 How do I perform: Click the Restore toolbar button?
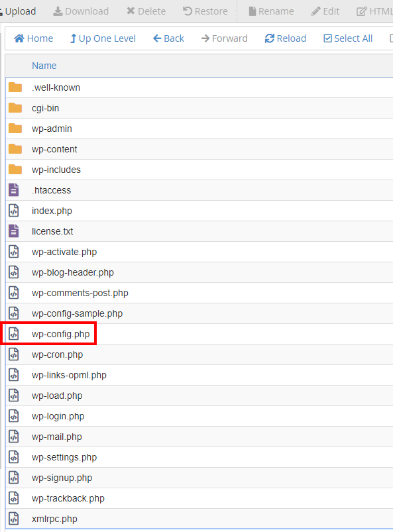click(x=205, y=11)
